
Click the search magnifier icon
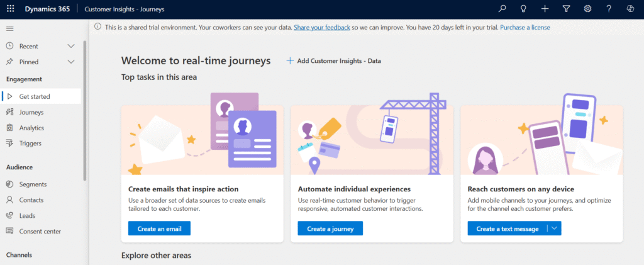502,9
